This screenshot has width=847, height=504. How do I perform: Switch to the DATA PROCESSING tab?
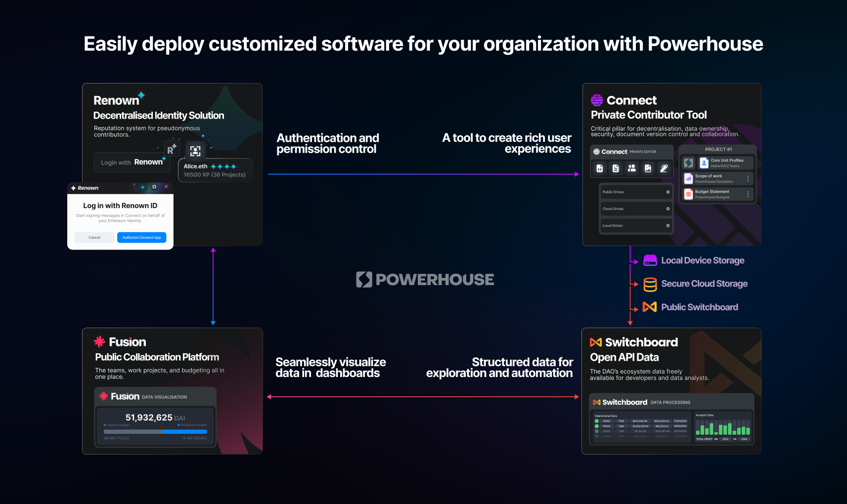coord(670,402)
